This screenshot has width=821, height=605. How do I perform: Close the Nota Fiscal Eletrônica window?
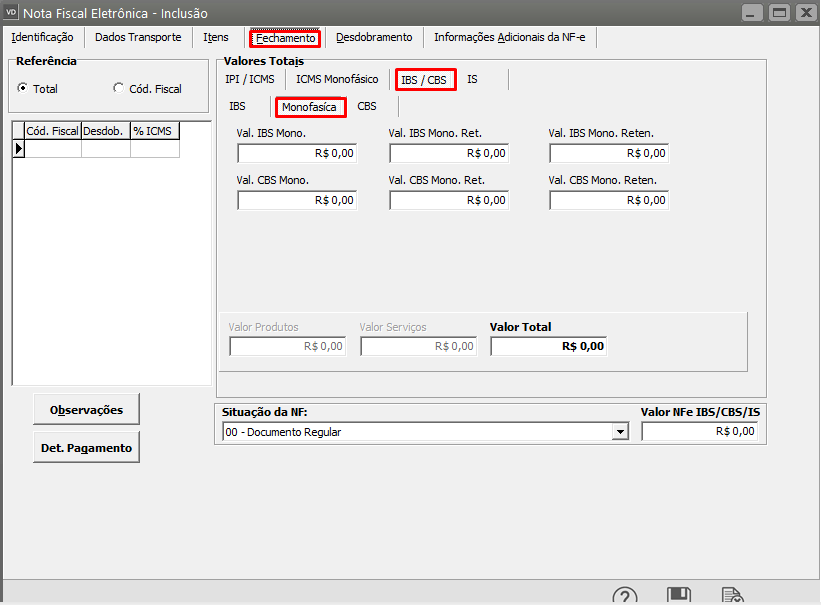coord(805,12)
